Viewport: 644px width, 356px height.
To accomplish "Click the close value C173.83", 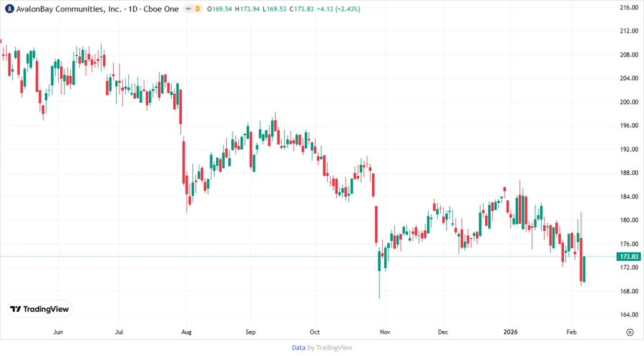I will (301, 9).
